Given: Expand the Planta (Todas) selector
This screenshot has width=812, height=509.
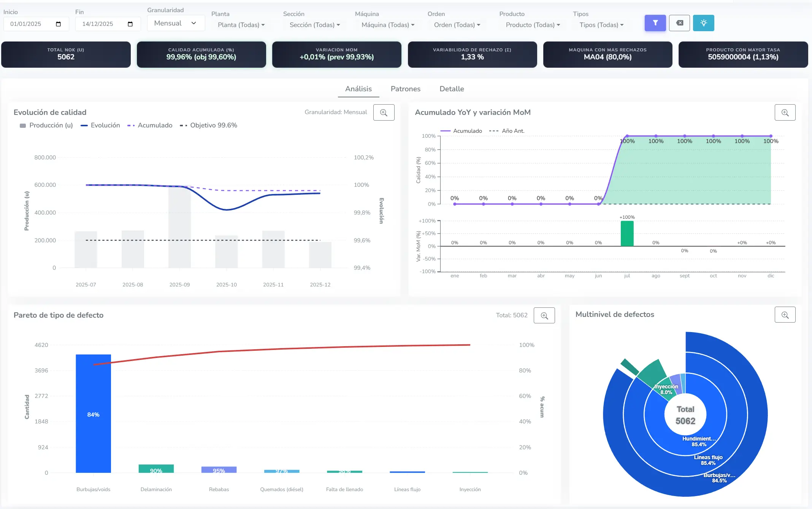Looking at the screenshot, I should 241,25.
